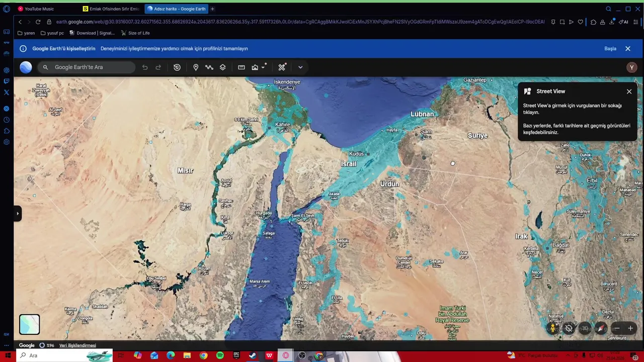Take a snapshot with the browser

point(562,22)
